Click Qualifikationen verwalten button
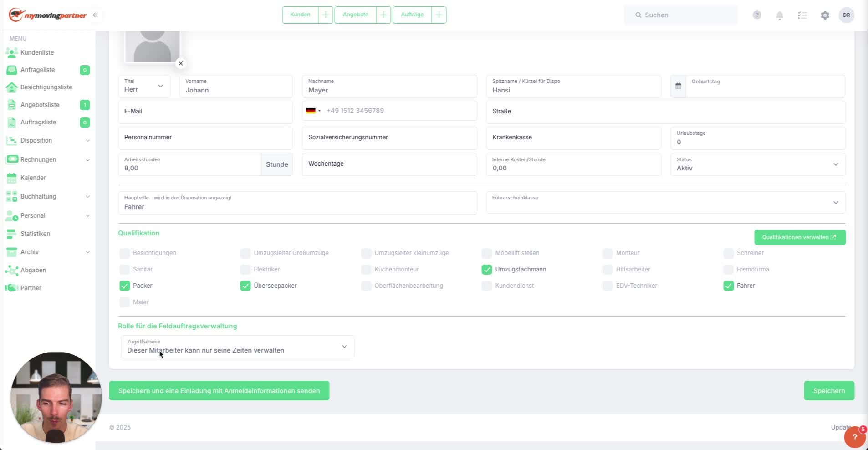868x450 pixels. tap(800, 237)
